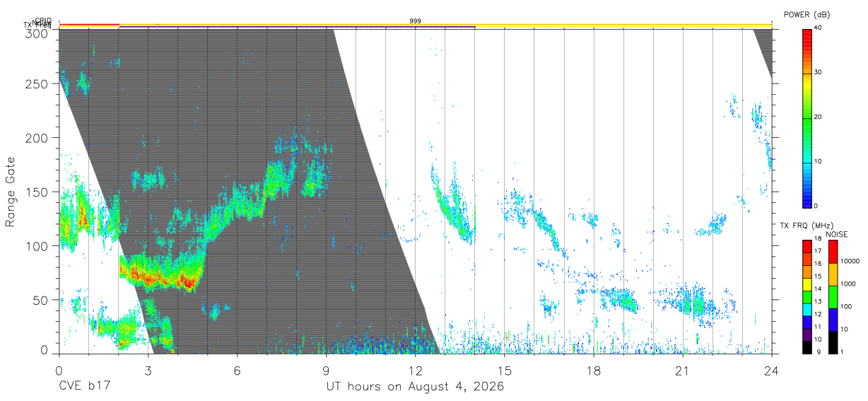Click the purple swatch in TX FRQ legend
The width and height of the screenshot is (868, 401).
point(807,333)
